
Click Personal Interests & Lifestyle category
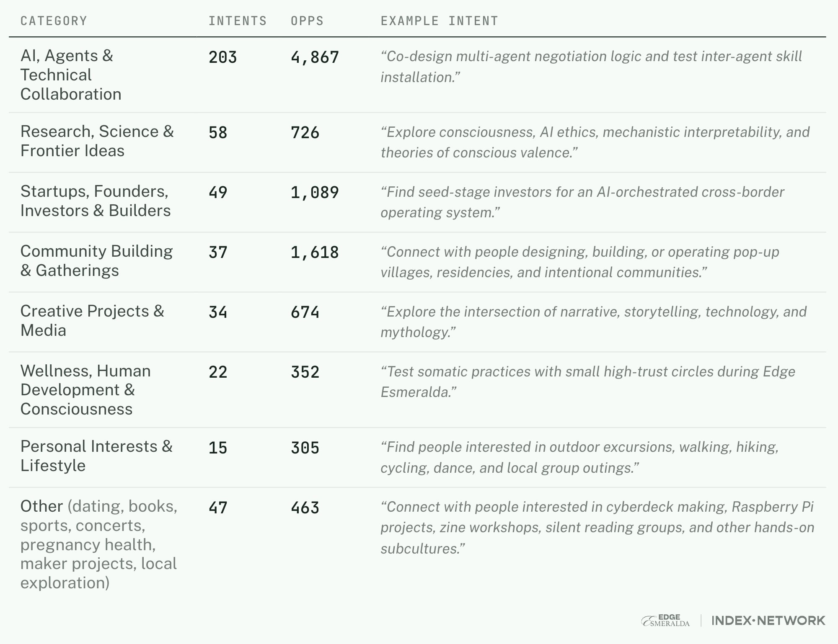pos(96,456)
